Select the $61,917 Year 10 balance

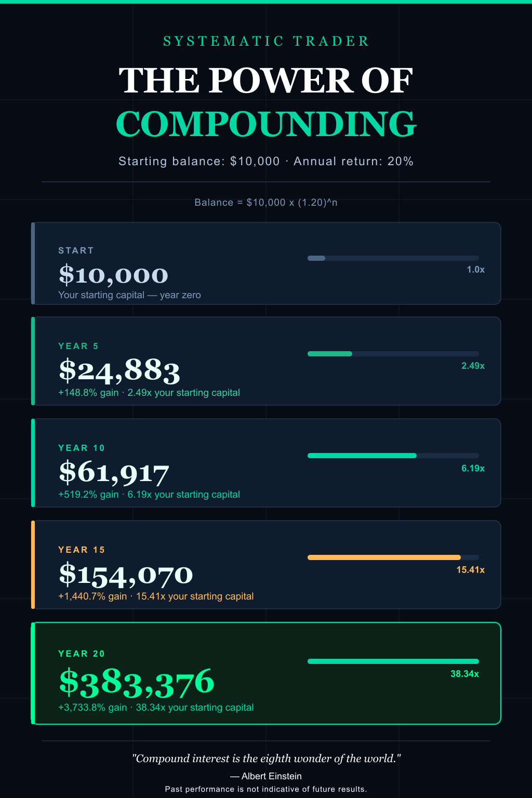(114, 472)
